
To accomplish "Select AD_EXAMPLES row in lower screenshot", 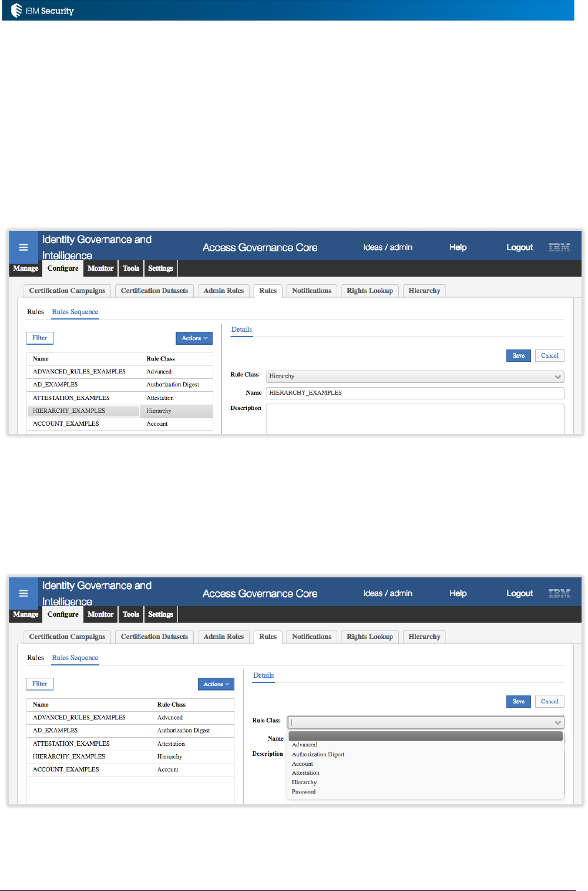I will [130, 731].
